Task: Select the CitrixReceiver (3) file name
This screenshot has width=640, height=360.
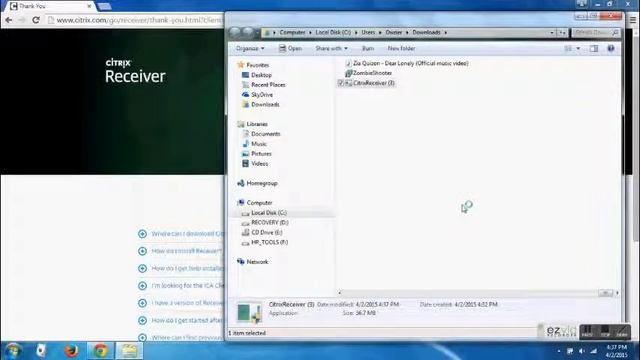Action: 374,83
